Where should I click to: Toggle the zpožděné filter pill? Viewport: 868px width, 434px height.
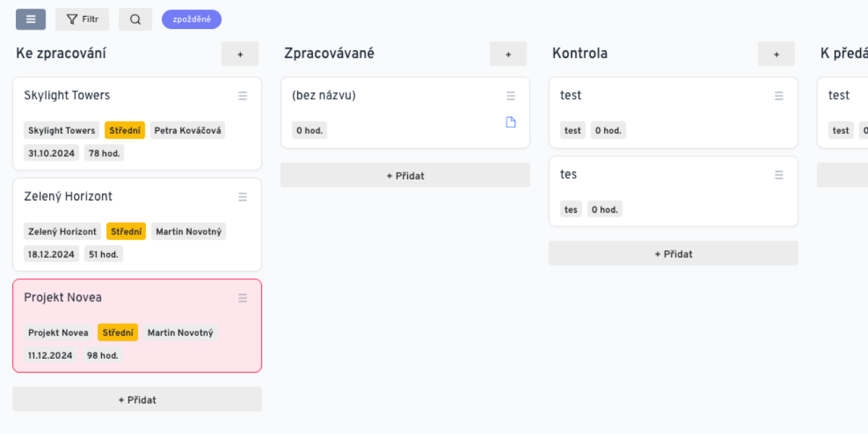click(x=191, y=19)
